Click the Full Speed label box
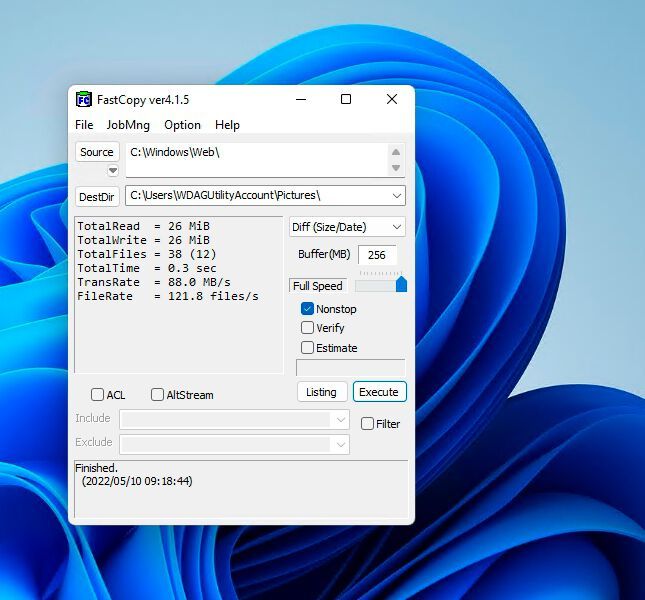The image size is (645, 600). [x=318, y=286]
